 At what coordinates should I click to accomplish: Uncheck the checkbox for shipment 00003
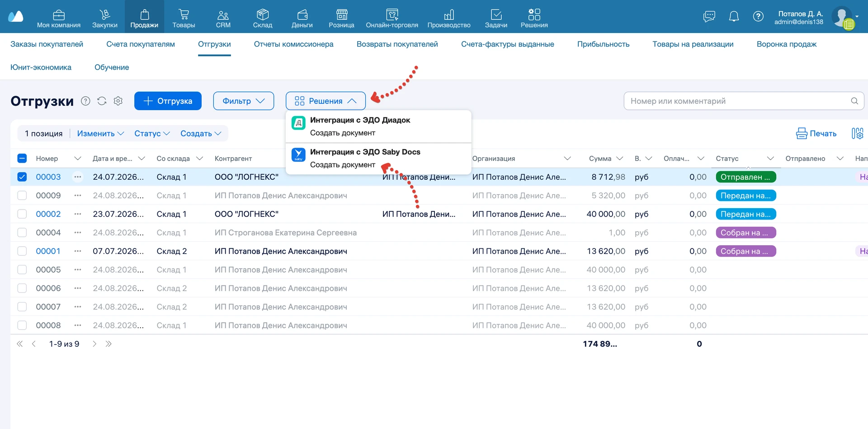(22, 177)
